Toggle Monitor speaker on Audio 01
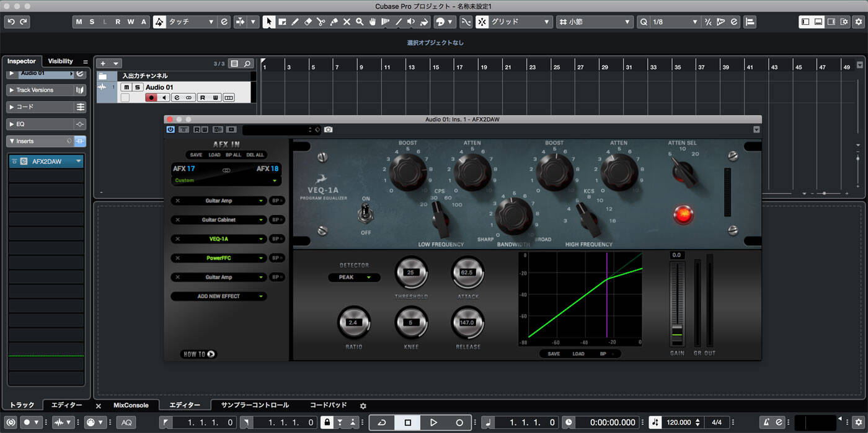 click(164, 98)
